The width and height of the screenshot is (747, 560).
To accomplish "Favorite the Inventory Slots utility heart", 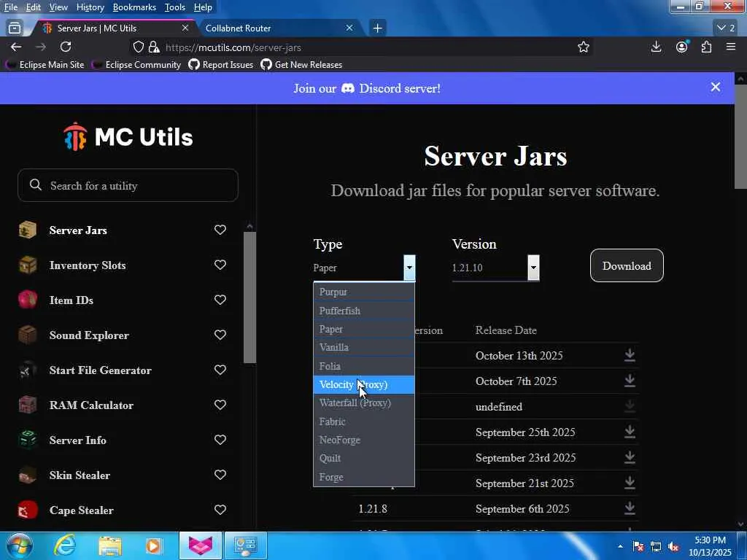I will pos(220,265).
